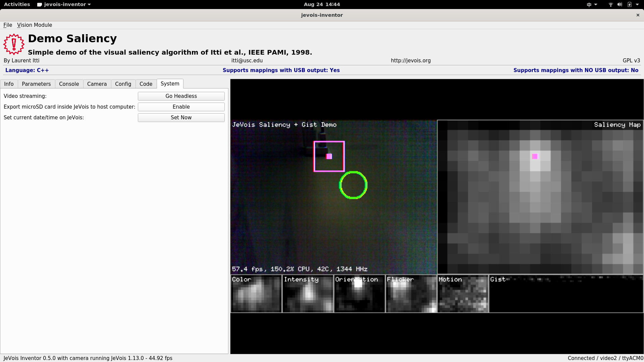Switch to the Parameters tab
The width and height of the screenshot is (644, 362).
36,84
